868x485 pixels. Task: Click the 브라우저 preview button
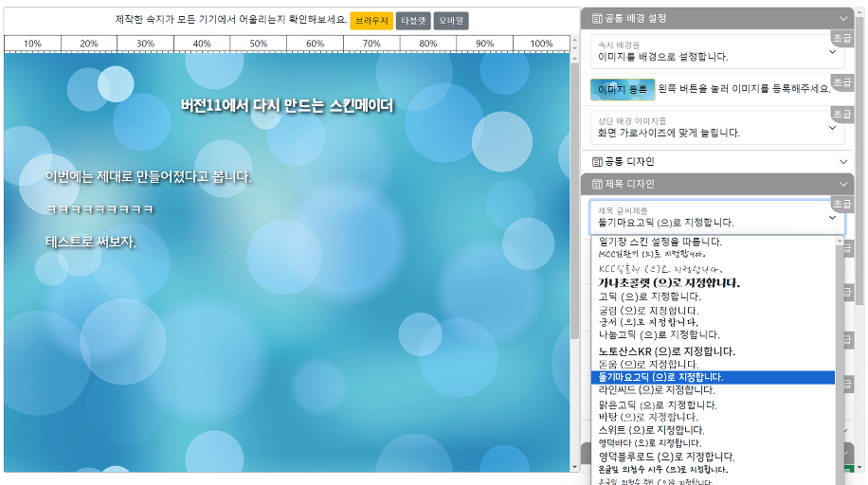tap(371, 21)
